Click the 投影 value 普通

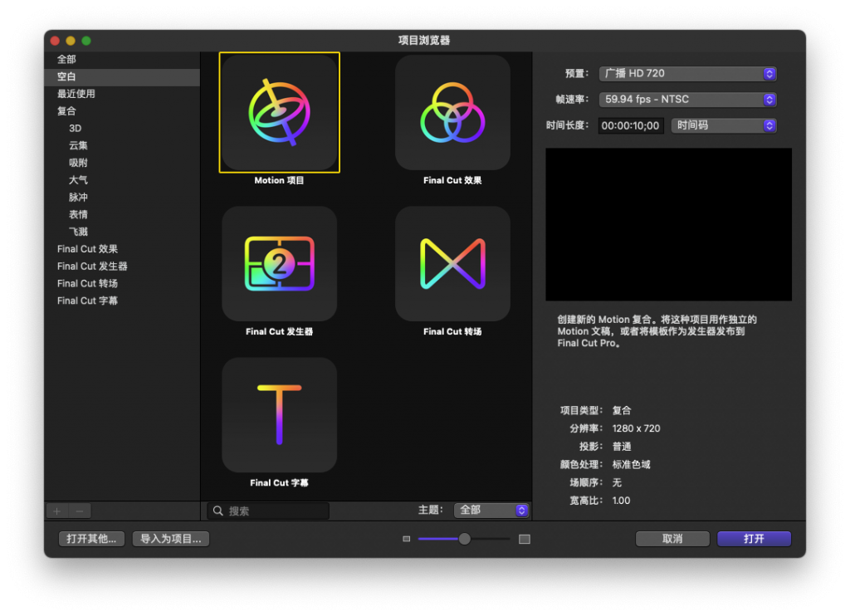tap(622, 447)
